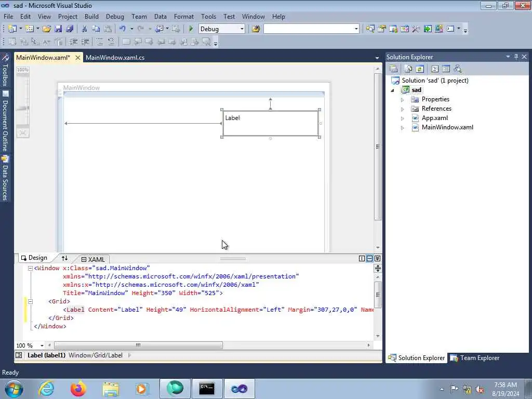Open the Build menu
The height and width of the screenshot is (399, 532).
pos(91,16)
